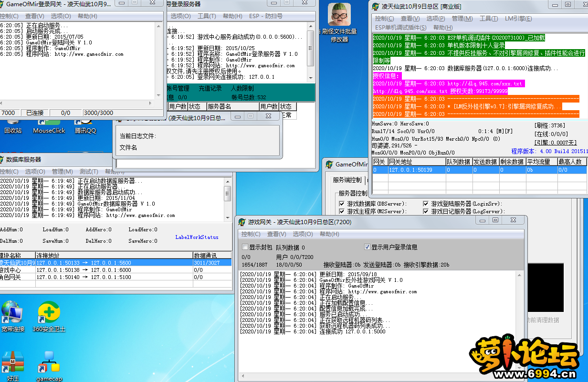This screenshot has width=588, height=382.
Task: Click the 队列数据 column header
Action: tap(459, 162)
